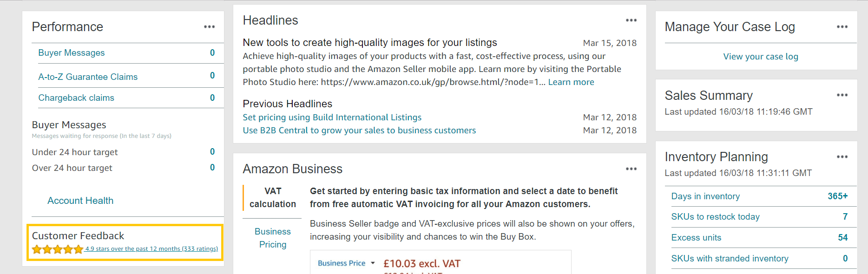The image size is (868, 274).
Task: Open the 4.9 stars ratings link
Action: click(x=151, y=249)
